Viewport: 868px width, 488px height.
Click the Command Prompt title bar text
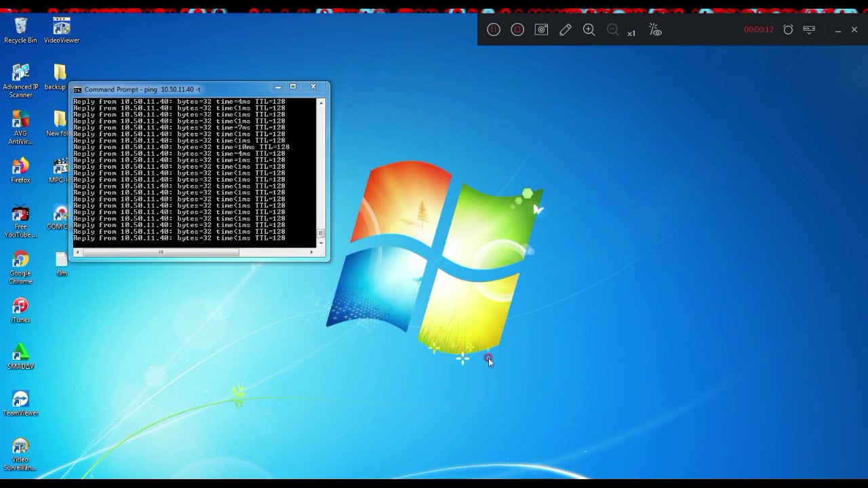coord(142,89)
